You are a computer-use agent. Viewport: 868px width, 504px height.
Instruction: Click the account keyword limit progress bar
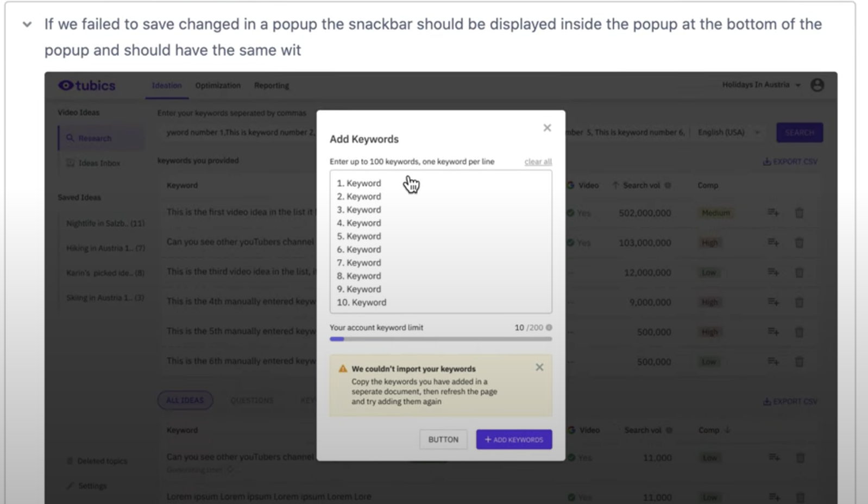441,338
